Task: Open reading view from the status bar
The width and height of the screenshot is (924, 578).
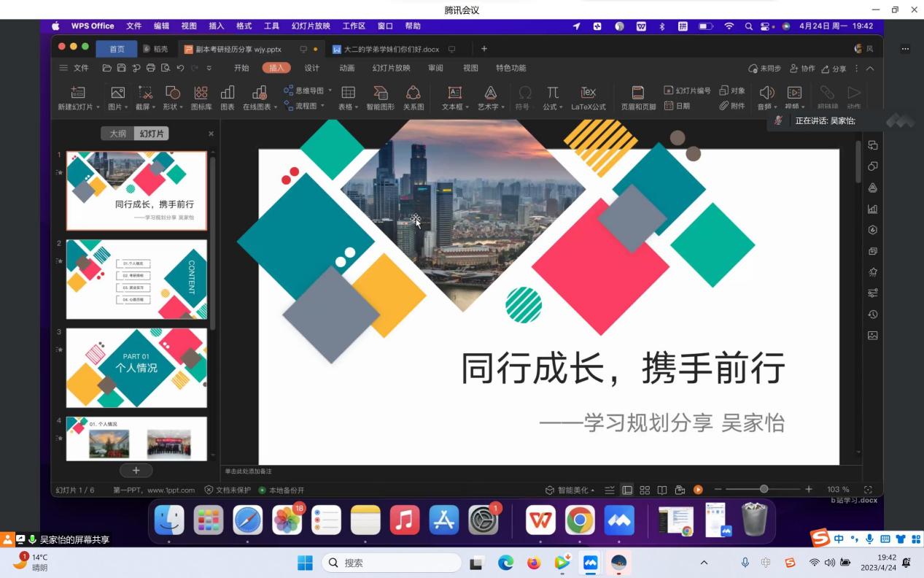Action: click(662, 490)
